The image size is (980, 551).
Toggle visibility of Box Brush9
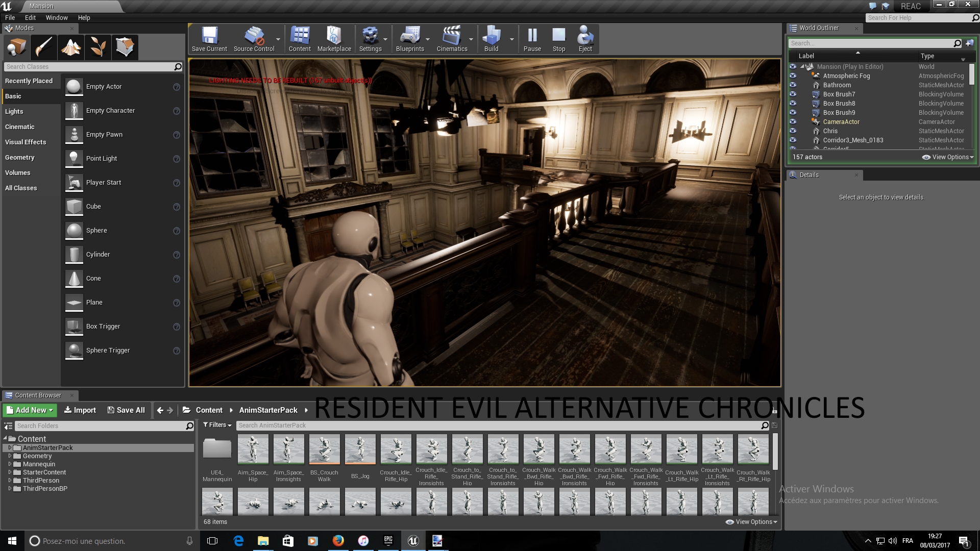click(x=793, y=112)
